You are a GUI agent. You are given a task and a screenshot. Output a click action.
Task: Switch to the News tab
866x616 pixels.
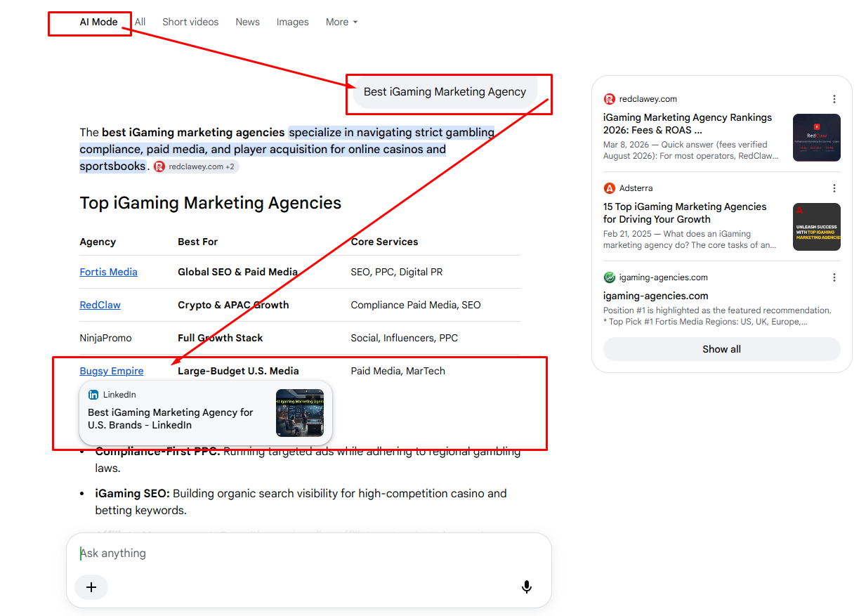pos(247,22)
